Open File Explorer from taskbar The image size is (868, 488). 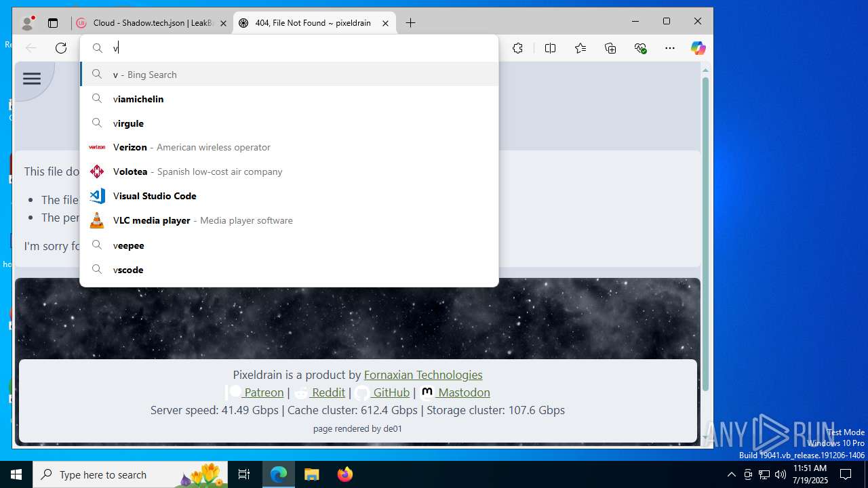312,474
